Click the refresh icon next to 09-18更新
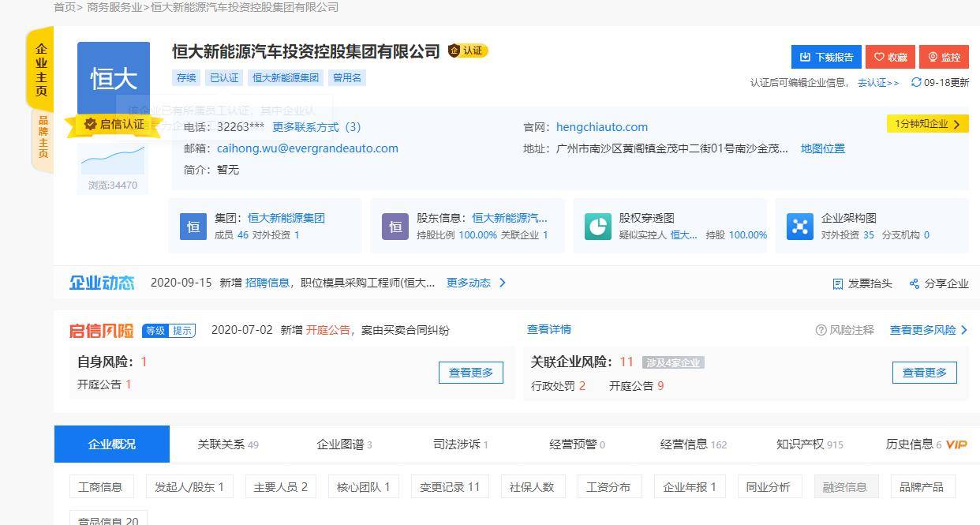This screenshot has height=525, width=980. click(x=915, y=82)
